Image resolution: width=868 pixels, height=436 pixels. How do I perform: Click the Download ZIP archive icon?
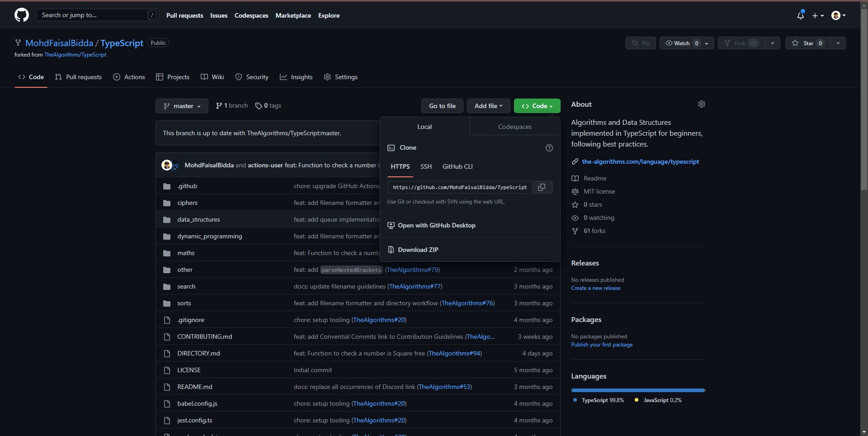(x=391, y=250)
